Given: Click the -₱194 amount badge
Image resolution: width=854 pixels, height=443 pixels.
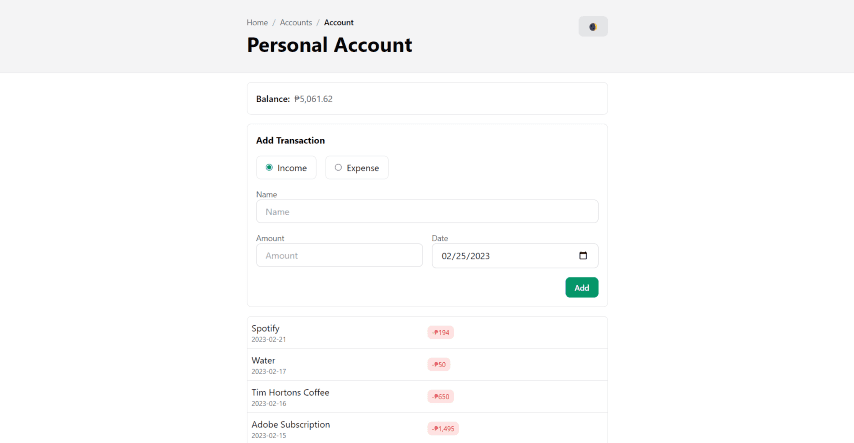Looking at the screenshot, I should tap(441, 333).
